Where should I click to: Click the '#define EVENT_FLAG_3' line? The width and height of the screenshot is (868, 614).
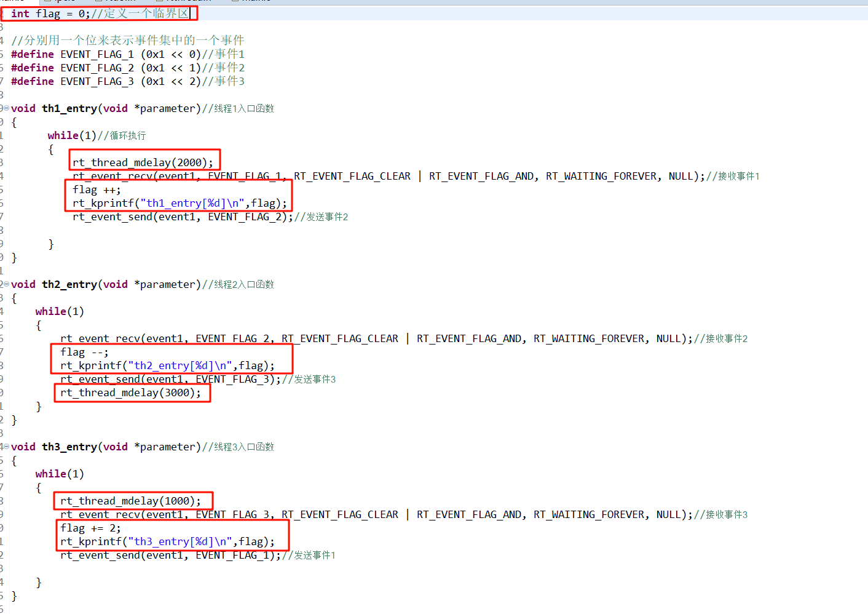point(127,81)
